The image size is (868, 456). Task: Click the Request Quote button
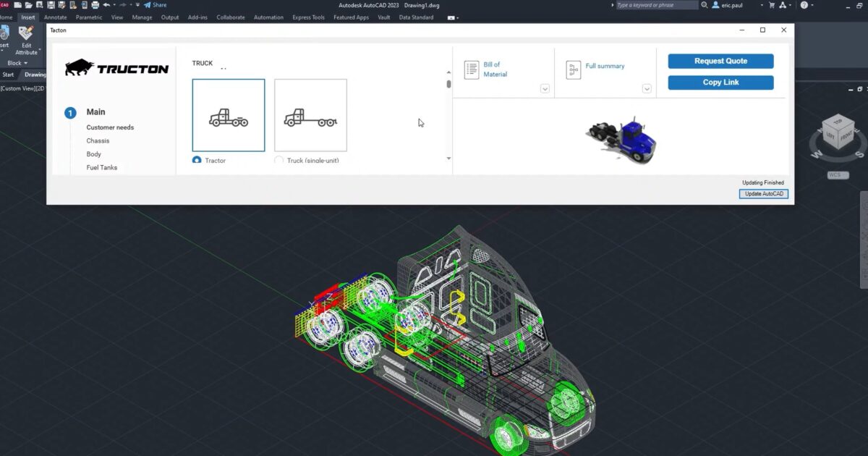tap(720, 62)
